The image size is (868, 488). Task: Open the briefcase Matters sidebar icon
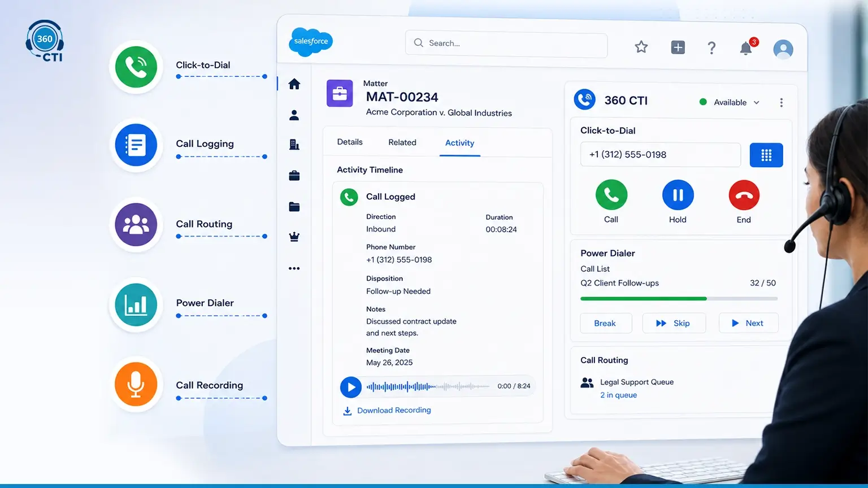294,176
